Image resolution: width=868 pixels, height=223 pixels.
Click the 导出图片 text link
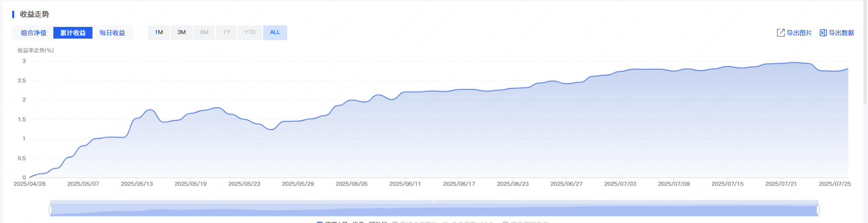pyautogui.click(x=799, y=33)
